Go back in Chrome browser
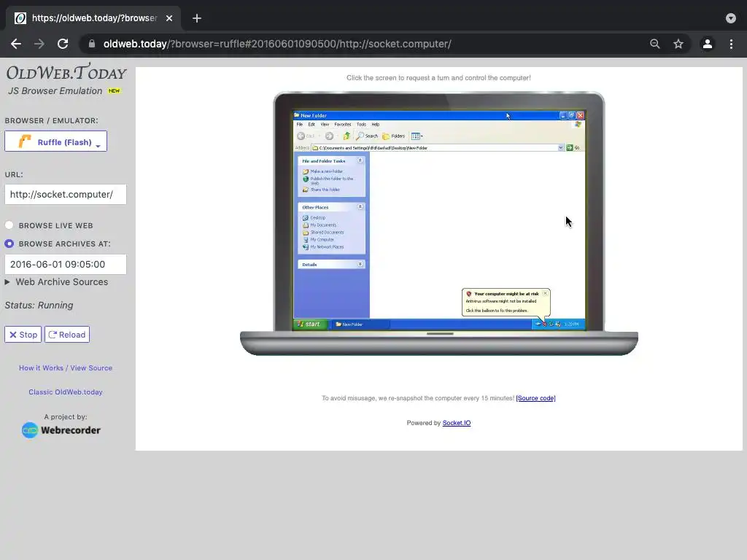Image resolution: width=747 pixels, height=560 pixels. (x=16, y=44)
